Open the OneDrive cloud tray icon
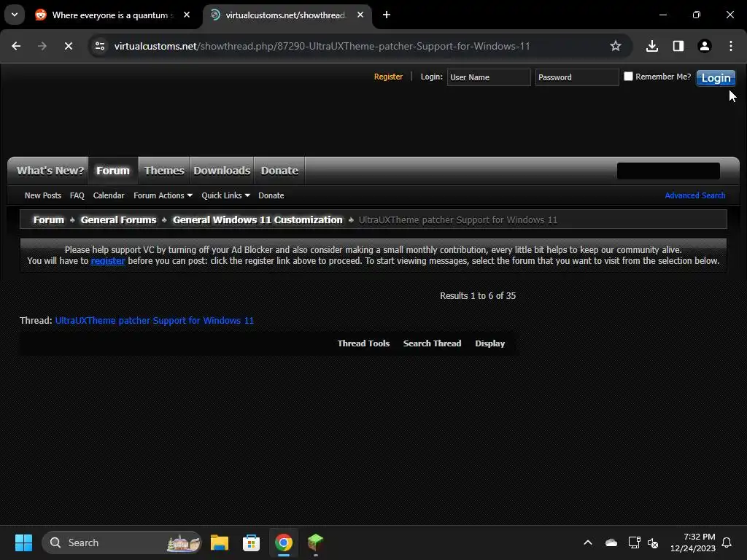The width and height of the screenshot is (747, 560). 611,542
